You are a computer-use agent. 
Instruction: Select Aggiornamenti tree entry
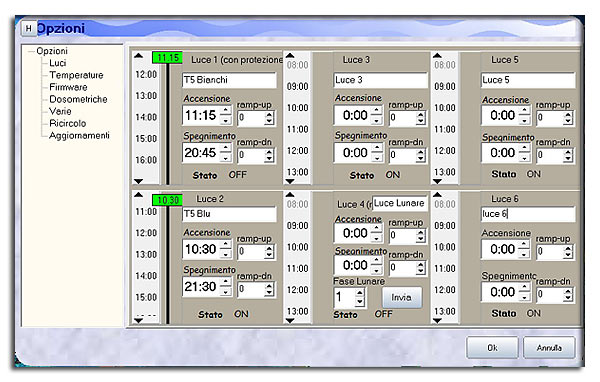point(79,135)
